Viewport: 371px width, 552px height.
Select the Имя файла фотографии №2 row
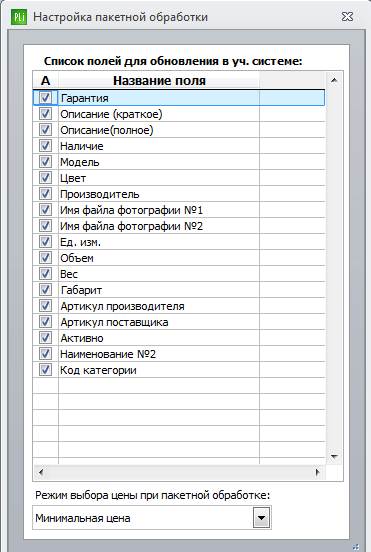point(179,226)
